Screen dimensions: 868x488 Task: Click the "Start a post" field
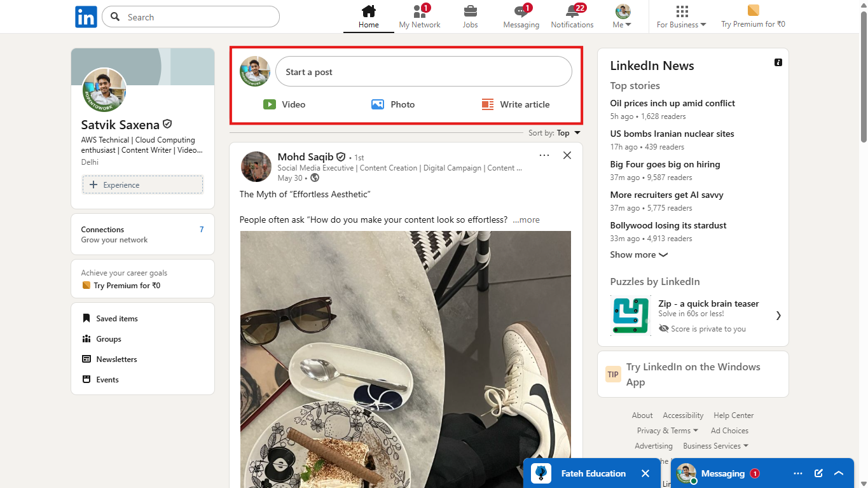point(424,71)
